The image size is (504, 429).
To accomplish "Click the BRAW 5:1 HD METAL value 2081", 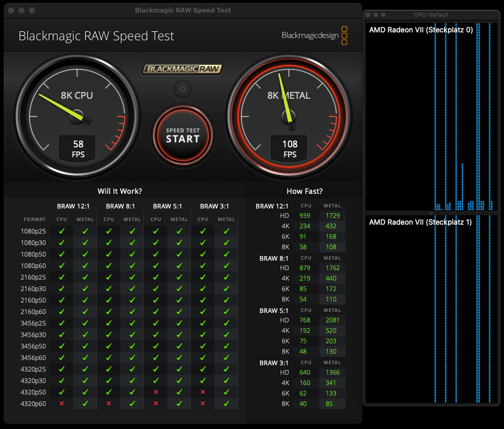I will 332,320.
